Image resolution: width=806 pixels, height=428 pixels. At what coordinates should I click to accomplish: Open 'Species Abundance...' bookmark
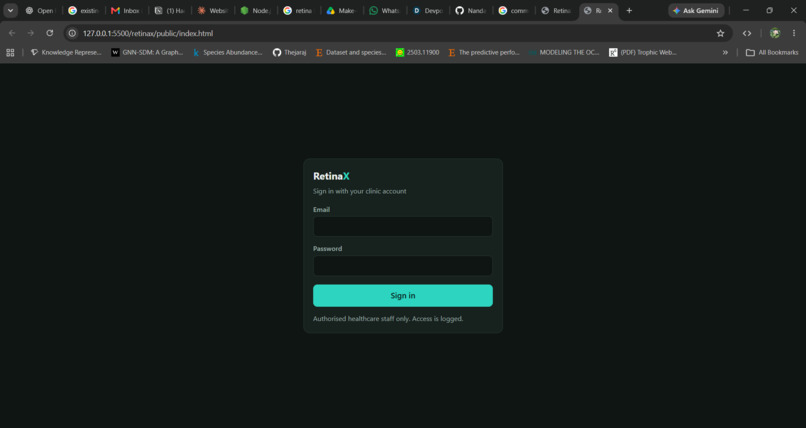click(227, 52)
